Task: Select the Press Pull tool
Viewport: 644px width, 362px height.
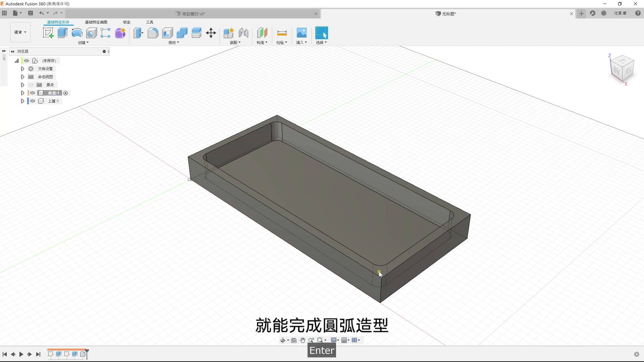Action: (x=138, y=33)
